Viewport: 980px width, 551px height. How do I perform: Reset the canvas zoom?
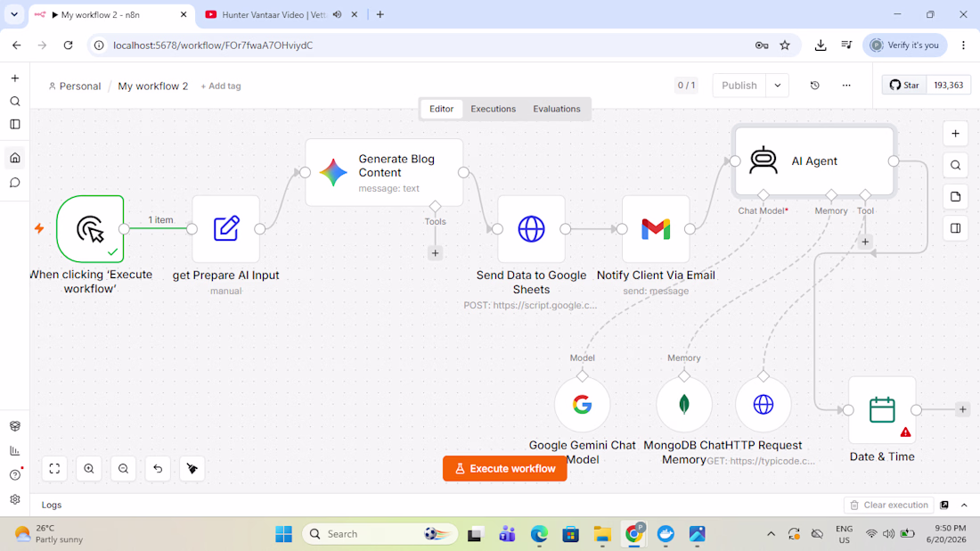158,468
